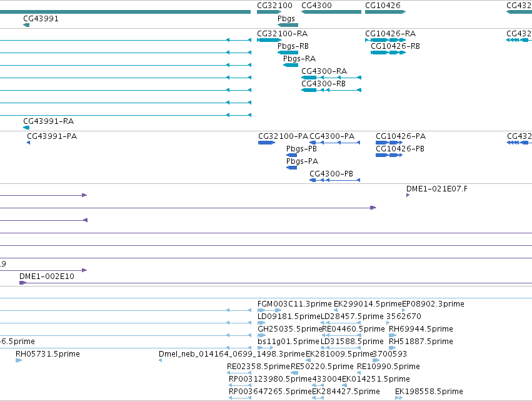Click the CG4300-RA transcript label
This screenshot has height=401, width=532.
click(324, 71)
